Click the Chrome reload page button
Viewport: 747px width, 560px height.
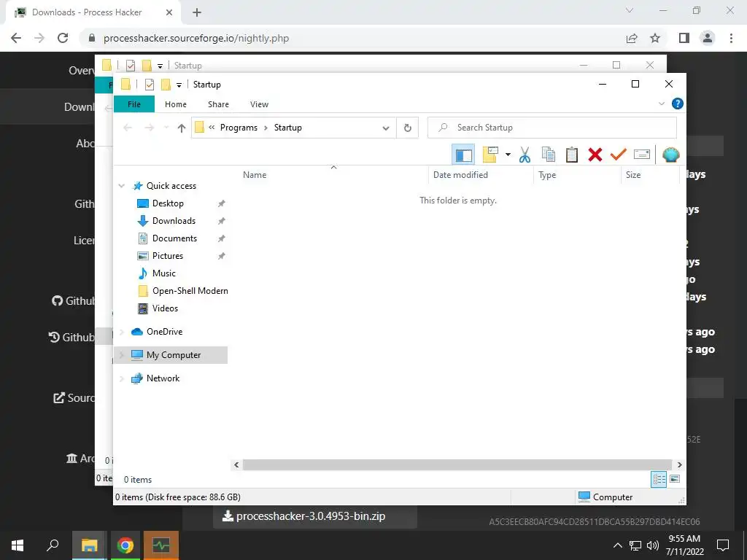pyautogui.click(x=63, y=38)
